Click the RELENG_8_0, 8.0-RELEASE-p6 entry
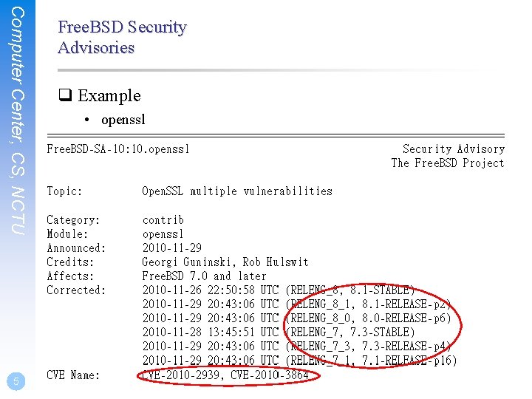Screen dimensions: 532x399 pos(369,318)
